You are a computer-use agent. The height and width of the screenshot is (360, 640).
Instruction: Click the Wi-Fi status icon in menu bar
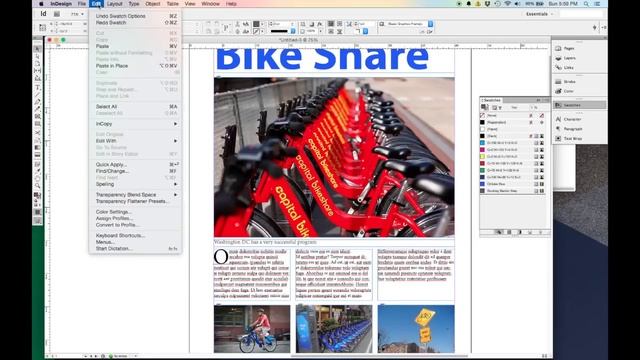[x=507, y=4]
